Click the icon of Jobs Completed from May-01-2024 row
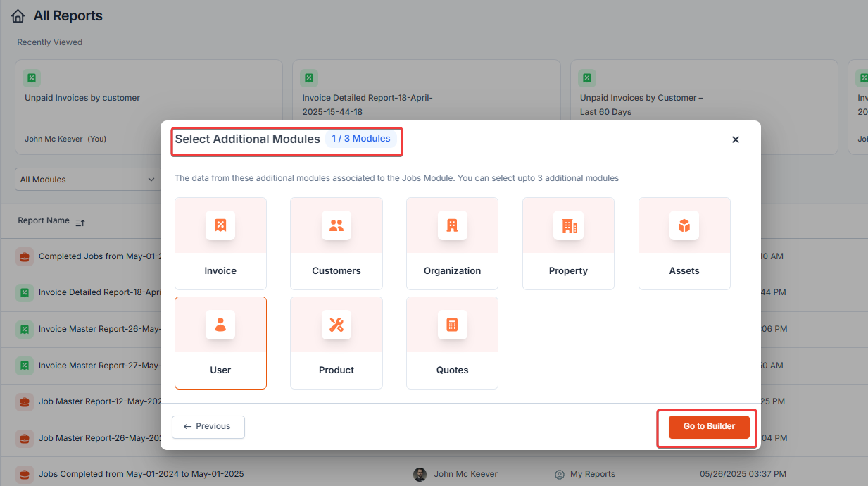 point(25,474)
